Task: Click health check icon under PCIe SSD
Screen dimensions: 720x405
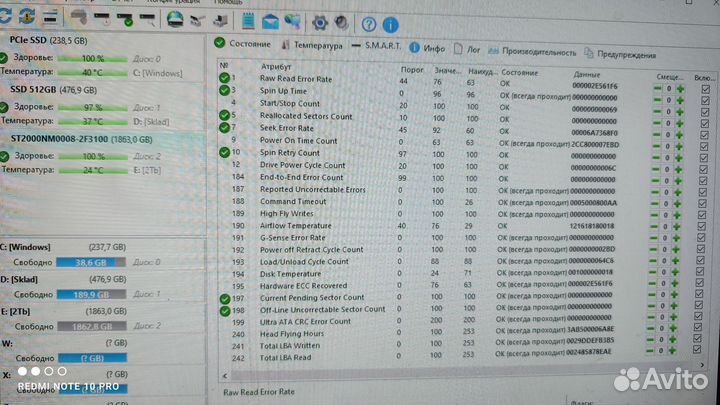Action: tap(4, 58)
